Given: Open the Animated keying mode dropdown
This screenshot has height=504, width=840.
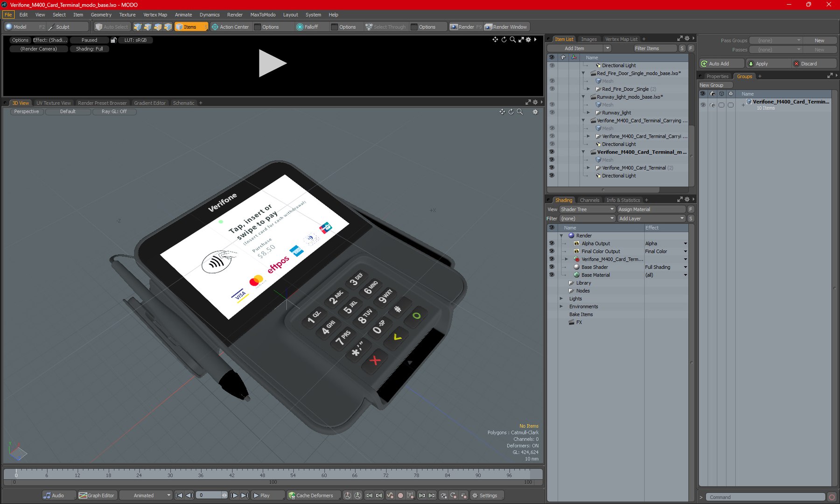Looking at the screenshot, I should click(146, 495).
